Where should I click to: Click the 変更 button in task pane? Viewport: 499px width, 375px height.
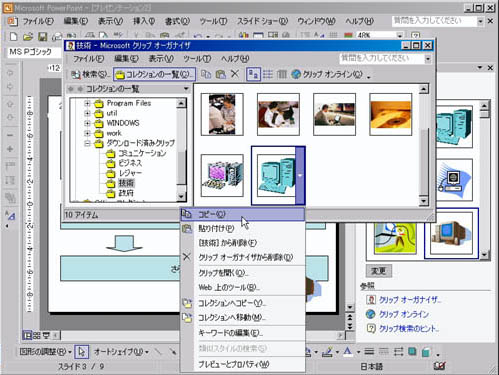[x=379, y=271]
